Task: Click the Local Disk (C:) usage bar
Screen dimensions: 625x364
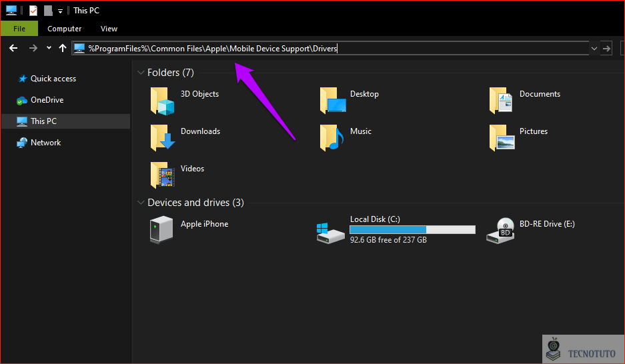Action: coord(412,230)
